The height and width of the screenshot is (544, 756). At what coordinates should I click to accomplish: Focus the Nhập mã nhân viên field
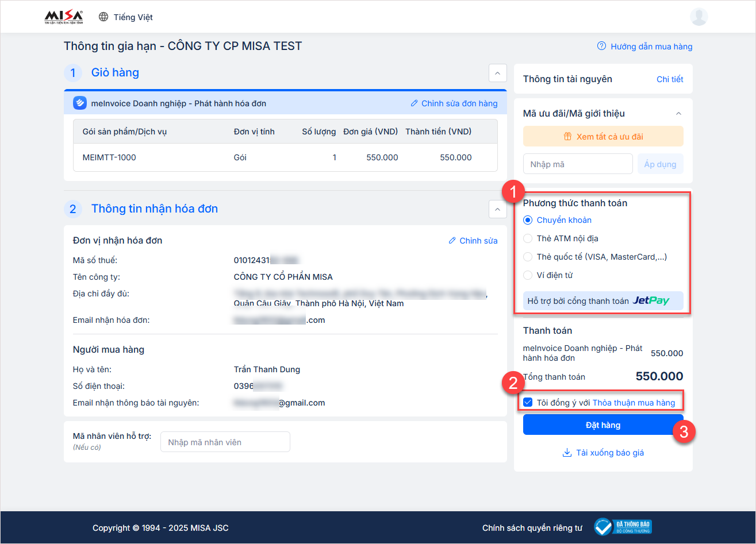click(225, 442)
